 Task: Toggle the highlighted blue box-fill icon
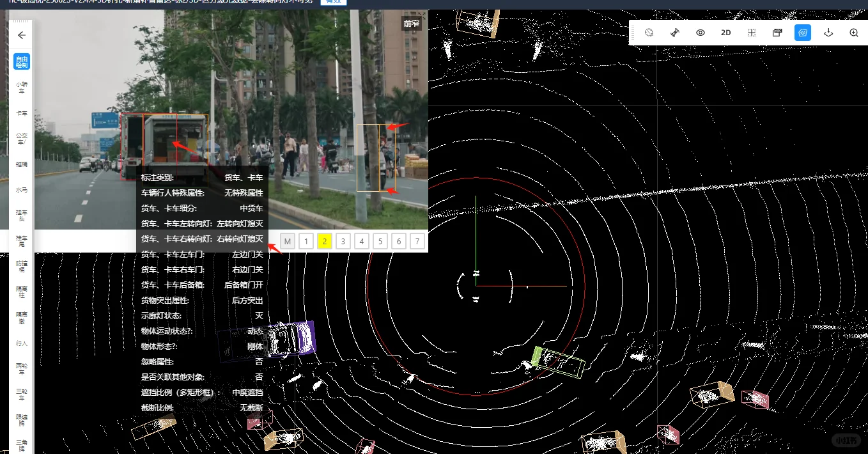coord(803,33)
